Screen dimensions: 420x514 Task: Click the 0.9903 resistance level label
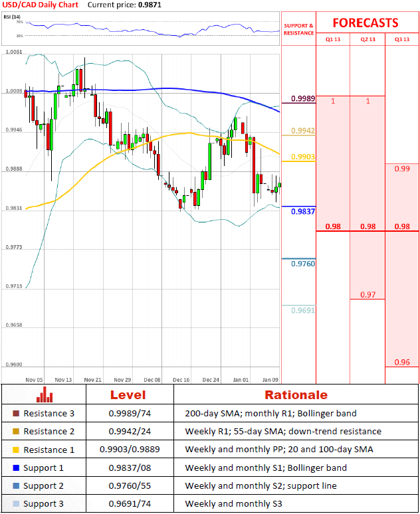pos(303,157)
